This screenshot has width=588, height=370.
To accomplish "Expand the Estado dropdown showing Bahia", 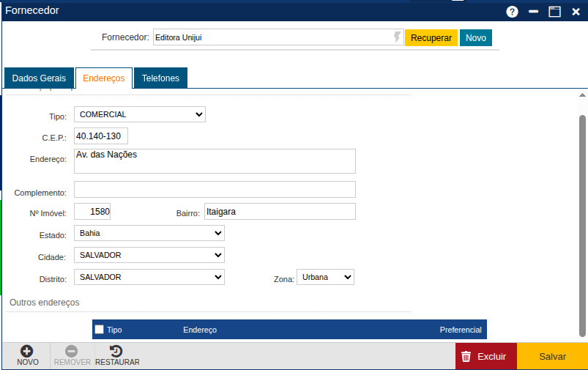I will pyautogui.click(x=149, y=233).
